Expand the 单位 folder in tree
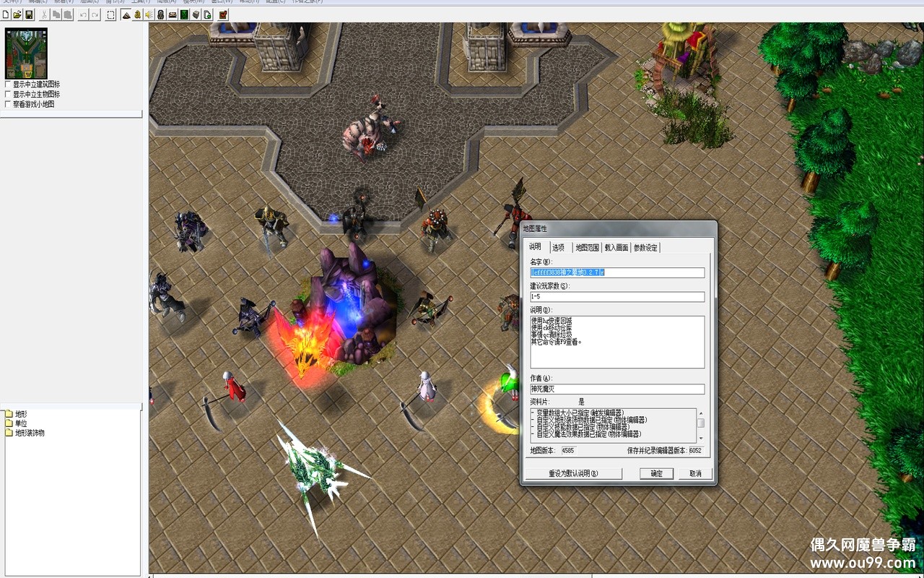Image resolution: width=924 pixels, height=578 pixels. [9, 423]
